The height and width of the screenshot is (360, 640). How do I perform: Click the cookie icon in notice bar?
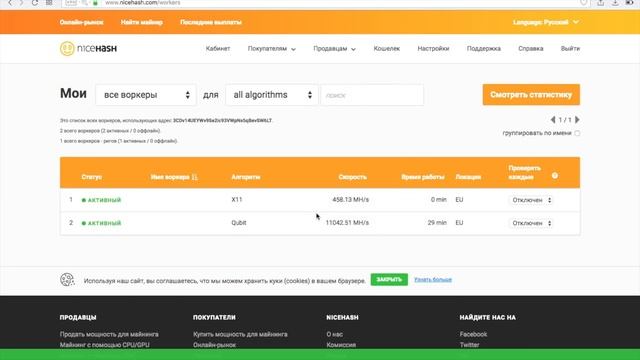(x=67, y=280)
